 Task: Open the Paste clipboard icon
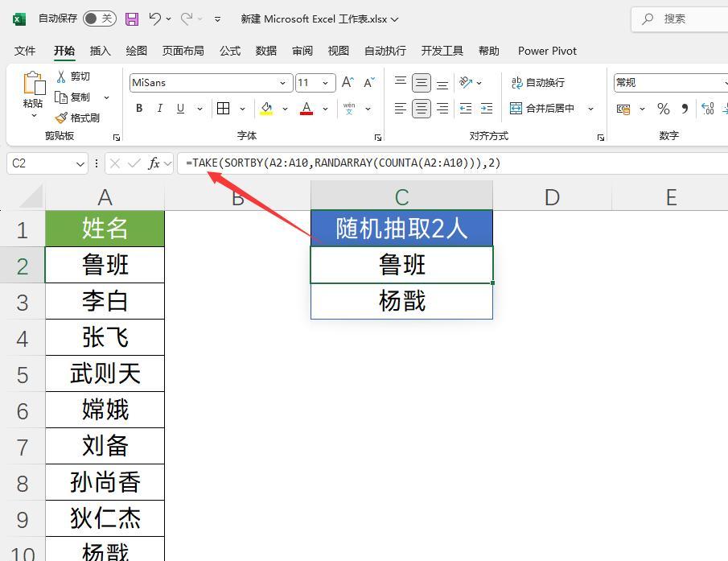[x=34, y=85]
